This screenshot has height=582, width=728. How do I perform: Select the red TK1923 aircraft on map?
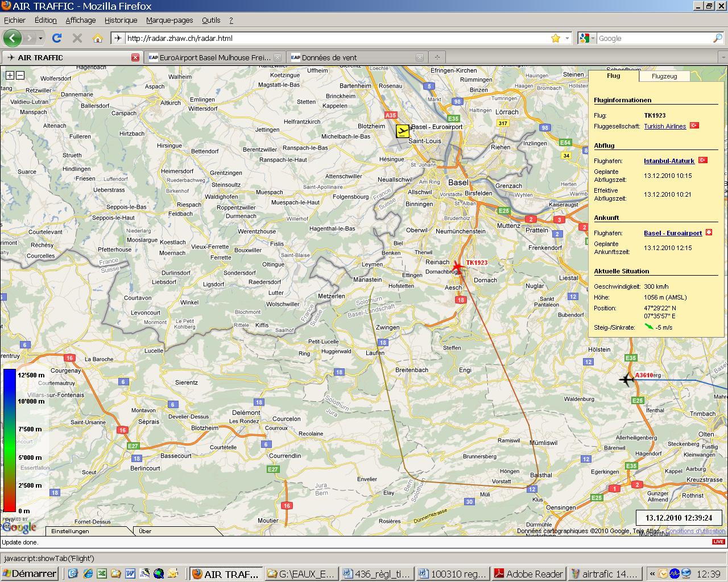pos(457,267)
